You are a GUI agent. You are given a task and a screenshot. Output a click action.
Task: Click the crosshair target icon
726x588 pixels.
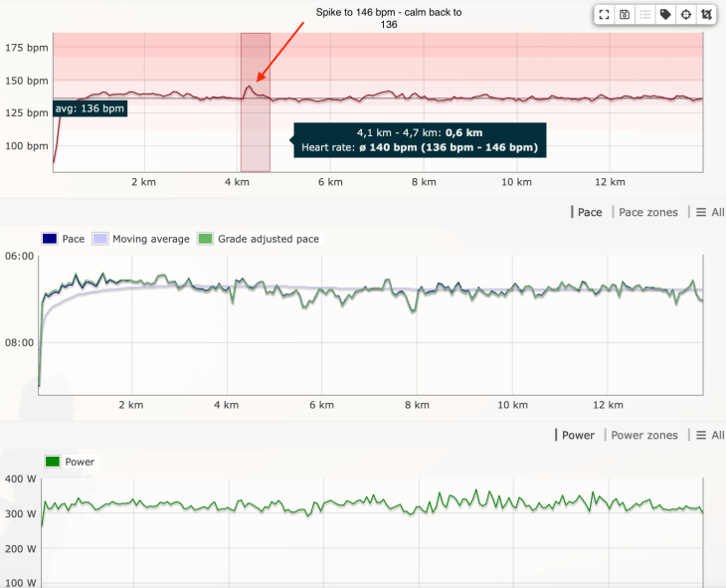point(685,15)
